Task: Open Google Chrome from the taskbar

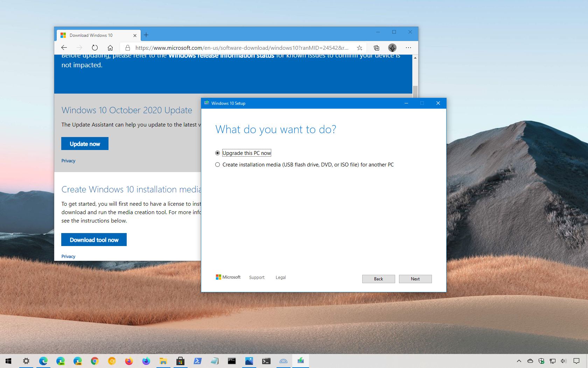Action: point(95,361)
